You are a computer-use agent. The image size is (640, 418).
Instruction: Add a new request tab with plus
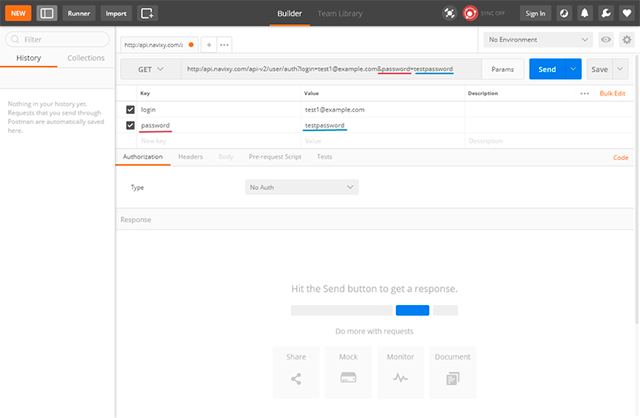pos(209,44)
